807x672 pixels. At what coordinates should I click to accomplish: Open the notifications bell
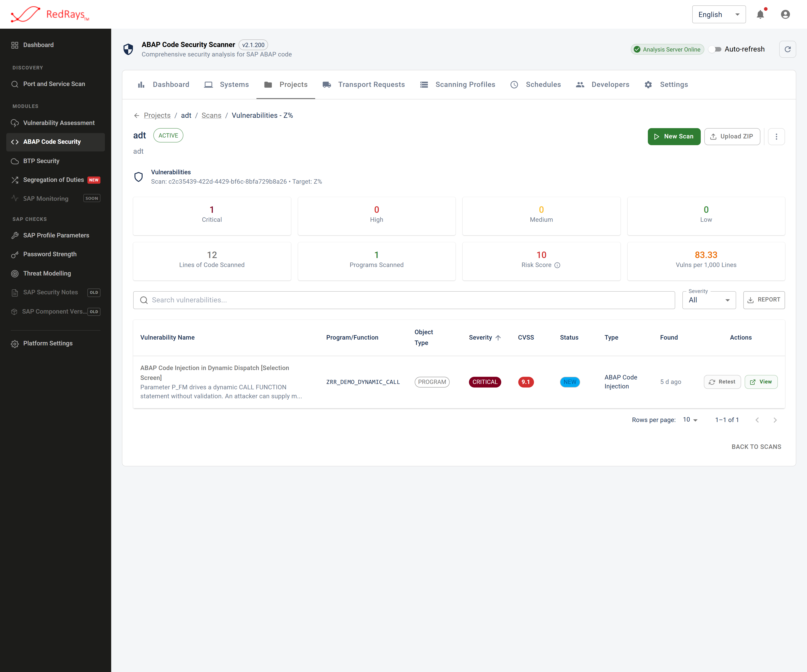coord(760,15)
